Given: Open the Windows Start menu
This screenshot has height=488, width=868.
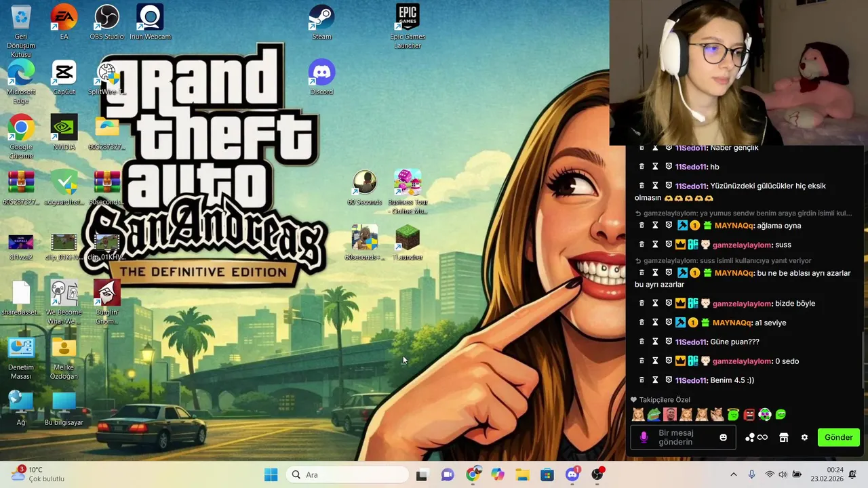Looking at the screenshot, I should (271, 474).
